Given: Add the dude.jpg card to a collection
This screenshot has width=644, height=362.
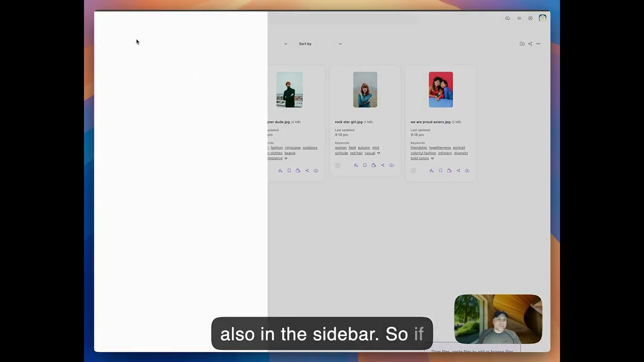Looking at the screenshot, I should point(298,171).
